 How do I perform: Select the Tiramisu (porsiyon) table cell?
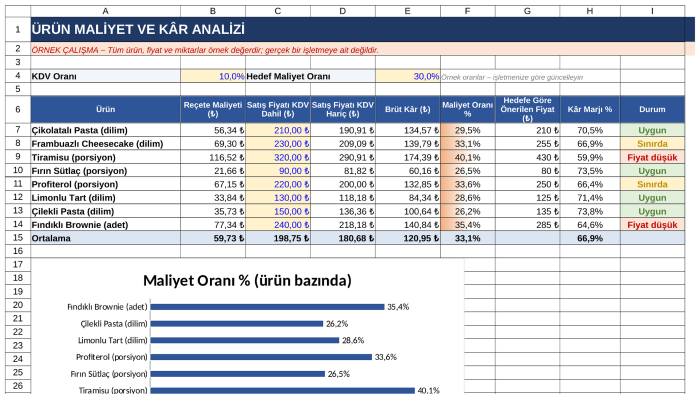coord(105,157)
